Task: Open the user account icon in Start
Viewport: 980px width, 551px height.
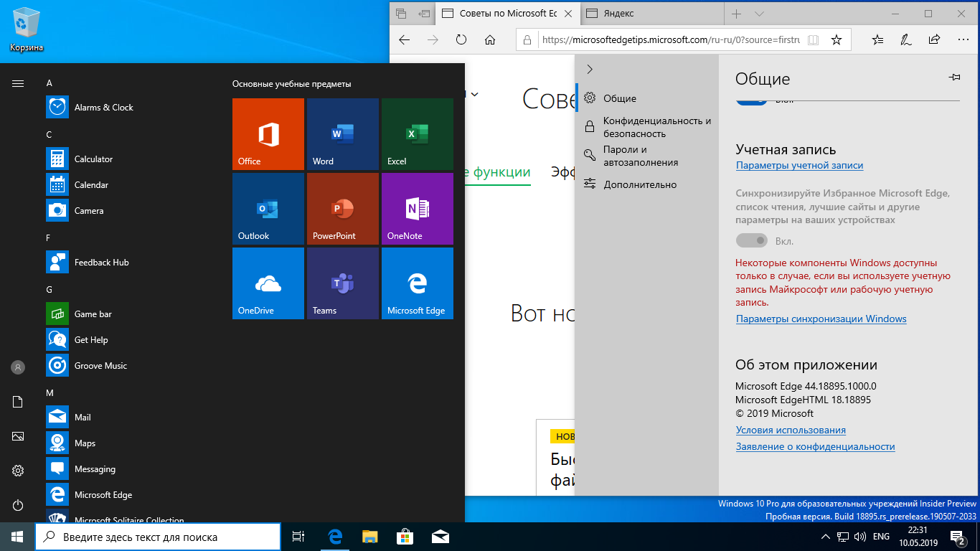Action: point(18,367)
